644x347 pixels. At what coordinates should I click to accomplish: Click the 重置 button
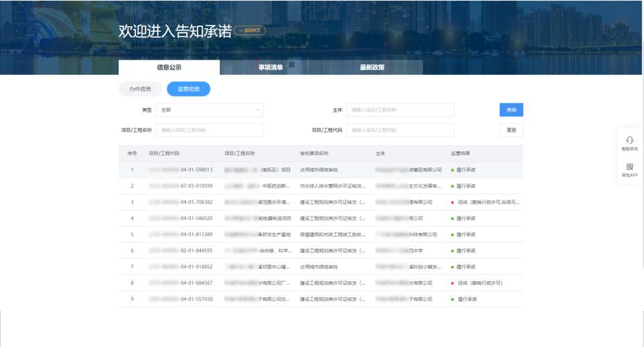click(x=511, y=130)
